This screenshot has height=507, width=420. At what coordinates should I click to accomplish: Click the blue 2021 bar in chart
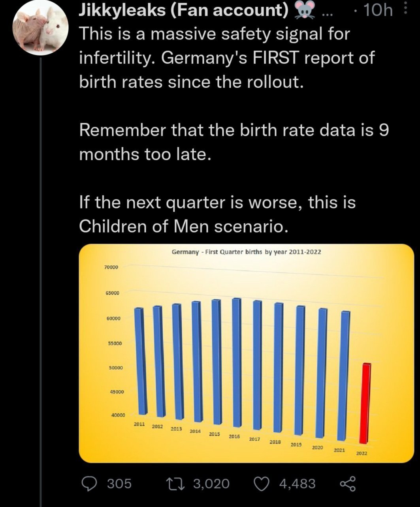pyautogui.click(x=346, y=376)
